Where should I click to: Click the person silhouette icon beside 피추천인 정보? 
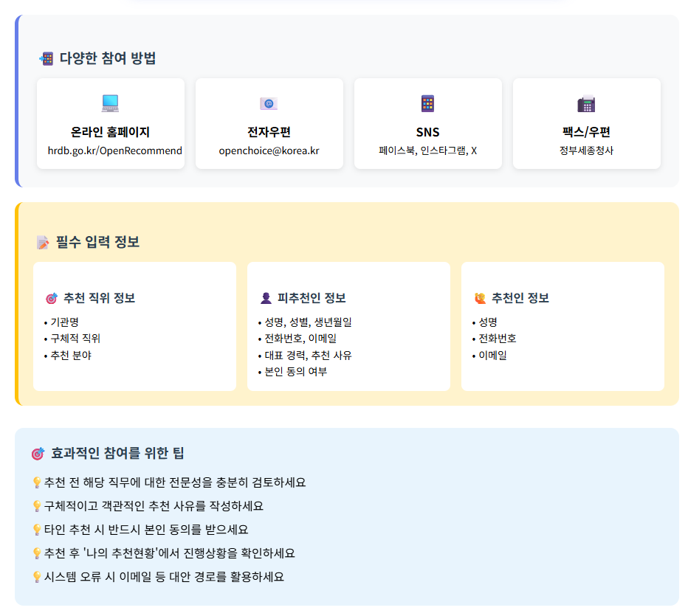(266, 298)
